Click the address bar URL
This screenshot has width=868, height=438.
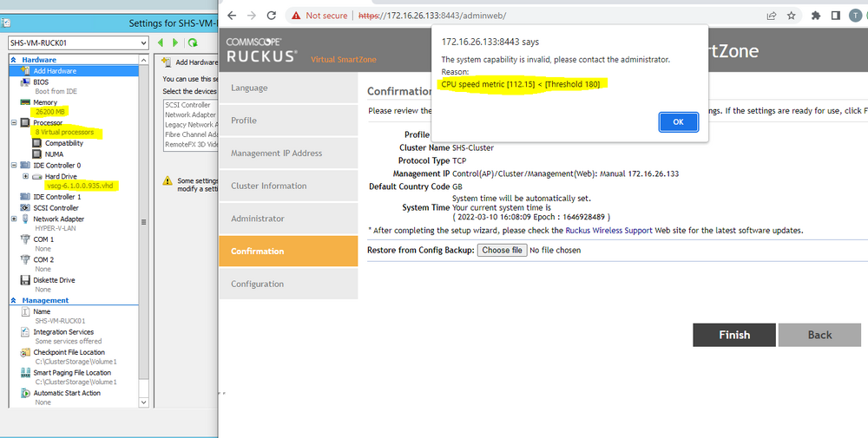pos(432,16)
